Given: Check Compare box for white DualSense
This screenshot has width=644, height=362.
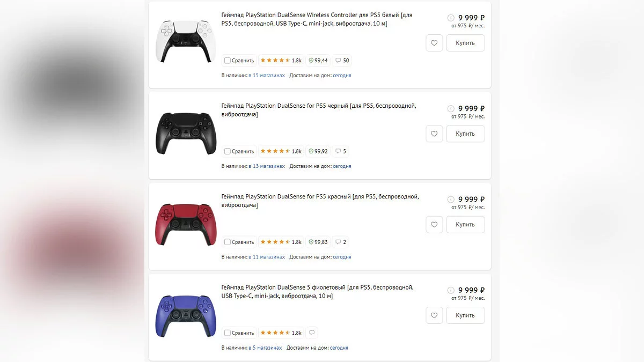Looking at the screenshot, I should [228, 61].
